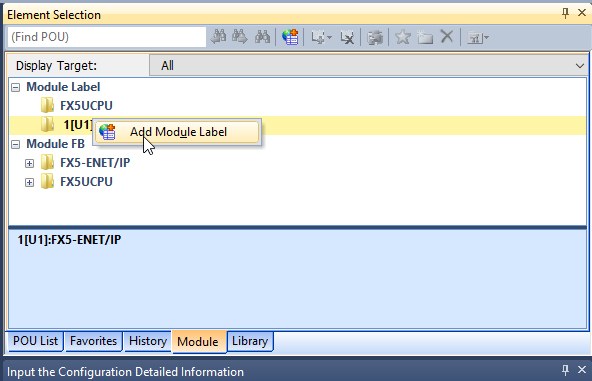Viewport: 592px width, 381px height.
Task: Click folder icon of FX5-ENET/IP under Module FB
Action: click(47, 162)
